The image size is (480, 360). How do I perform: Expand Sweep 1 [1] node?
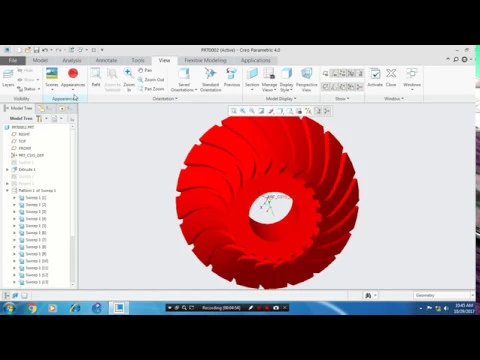click(x=14, y=198)
